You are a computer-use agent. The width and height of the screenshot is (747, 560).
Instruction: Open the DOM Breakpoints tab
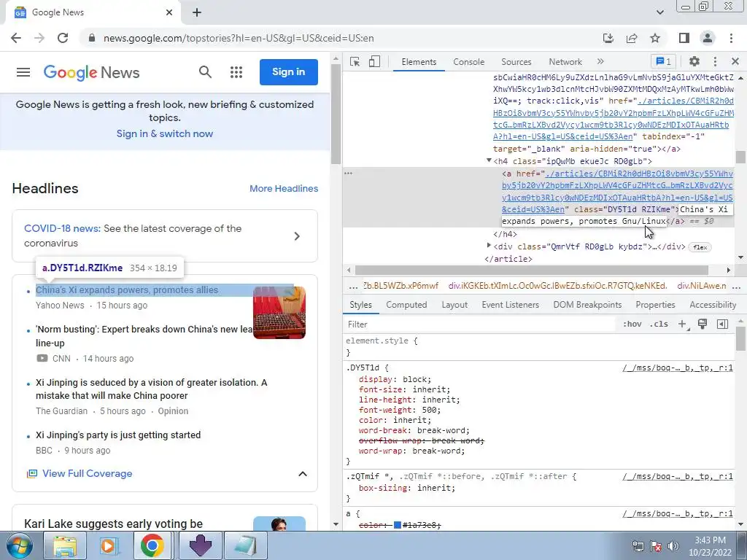coord(587,305)
